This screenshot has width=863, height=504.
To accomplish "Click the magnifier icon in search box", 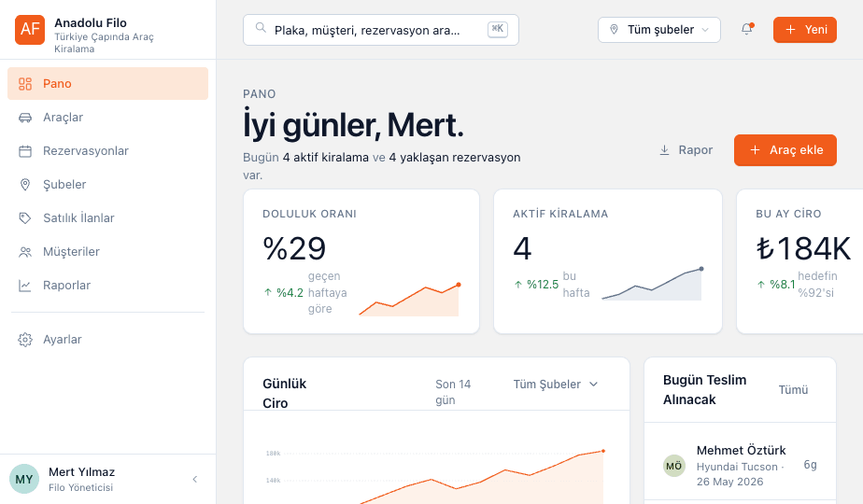I will click(261, 28).
